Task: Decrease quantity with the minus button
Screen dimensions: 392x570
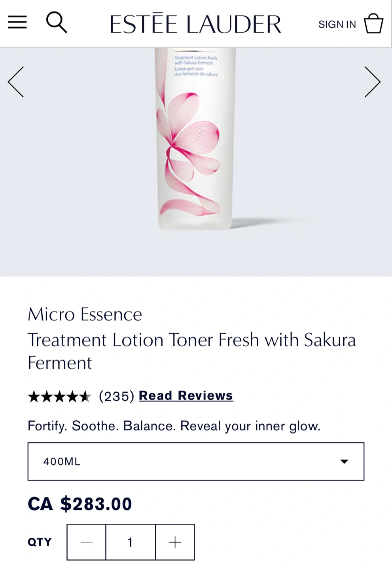Action: [x=86, y=542]
